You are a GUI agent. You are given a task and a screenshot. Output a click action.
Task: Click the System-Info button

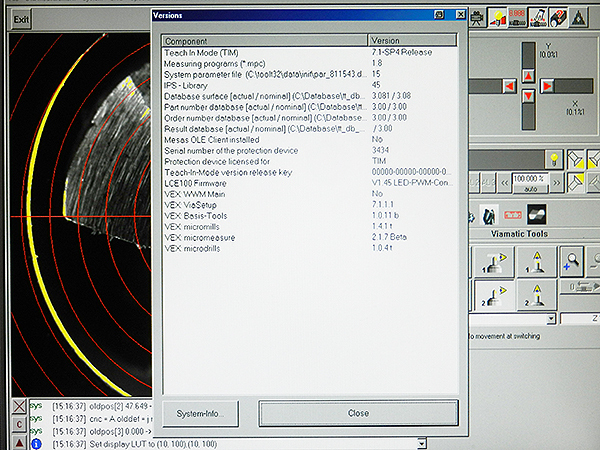coord(202,413)
